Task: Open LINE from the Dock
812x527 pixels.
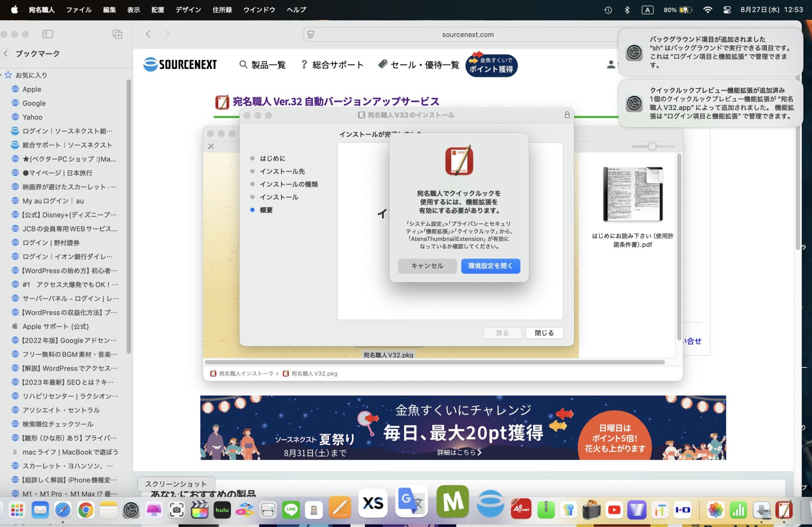Action: pyautogui.click(x=291, y=510)
